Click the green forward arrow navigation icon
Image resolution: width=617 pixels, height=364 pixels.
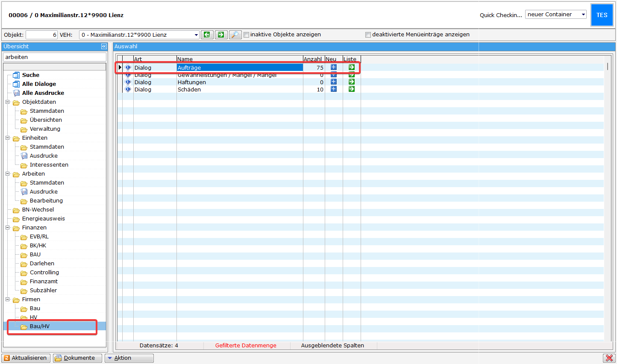[221, 35]
